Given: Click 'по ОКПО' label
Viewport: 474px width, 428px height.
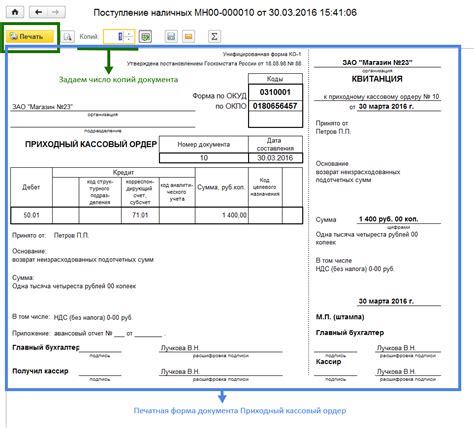Looking at the screenshot, I should tap(231, 106).
